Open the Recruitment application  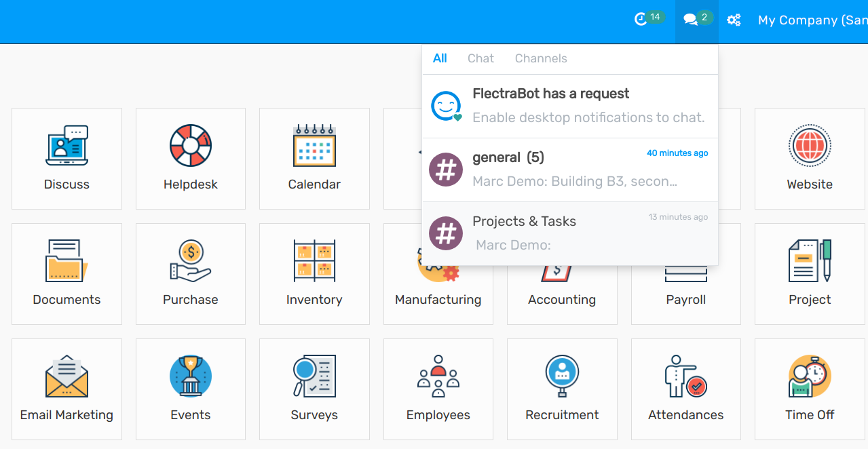561,389
